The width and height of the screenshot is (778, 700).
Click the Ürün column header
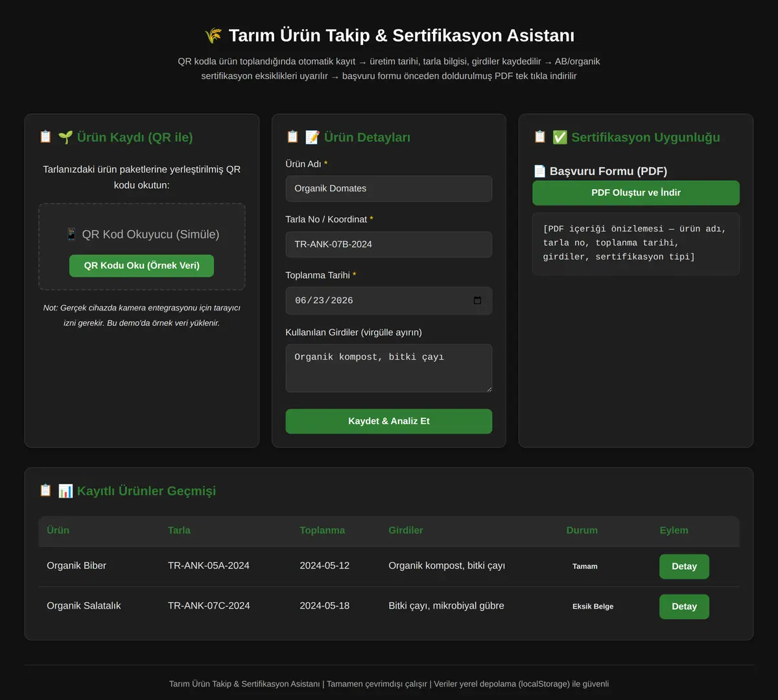[x=58, y=530]
